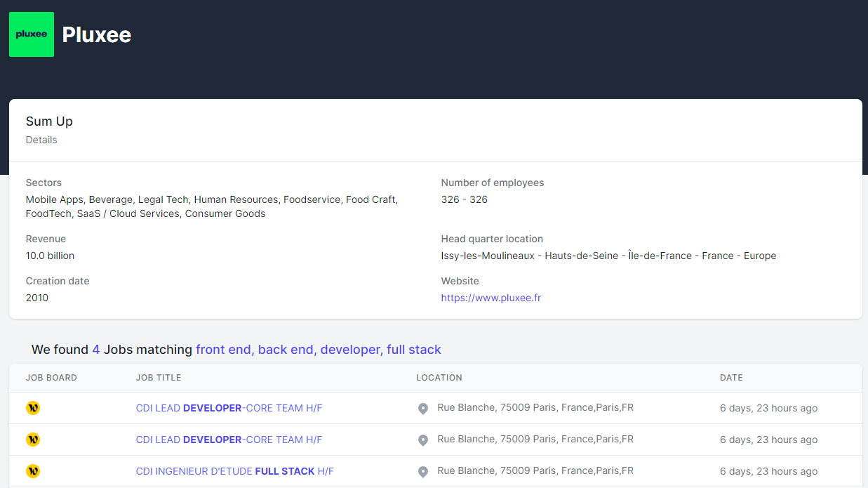Click the 10.0 billion revenue value
Screen dimensions: 868x488
(50, 256)
